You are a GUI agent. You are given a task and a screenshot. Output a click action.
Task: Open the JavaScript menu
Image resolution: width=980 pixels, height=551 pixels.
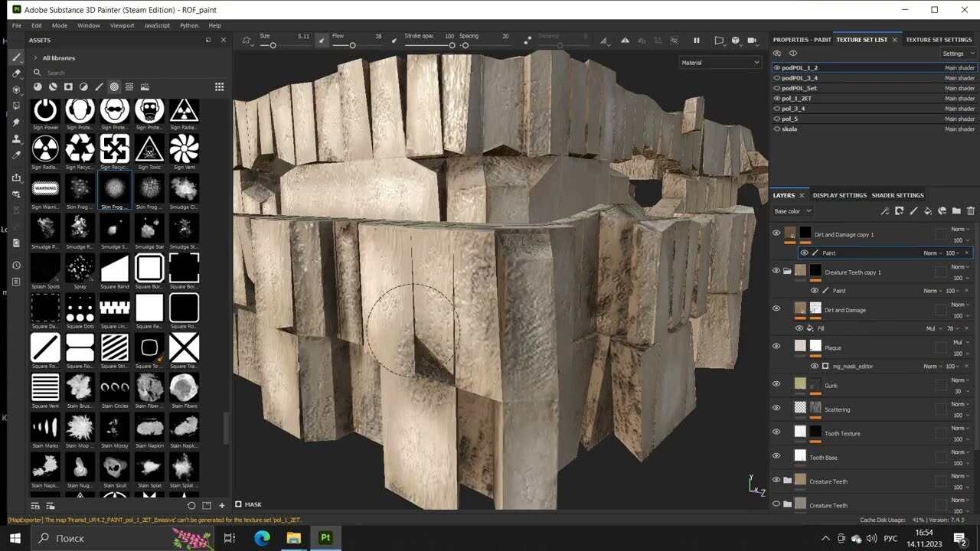[156, 24]
